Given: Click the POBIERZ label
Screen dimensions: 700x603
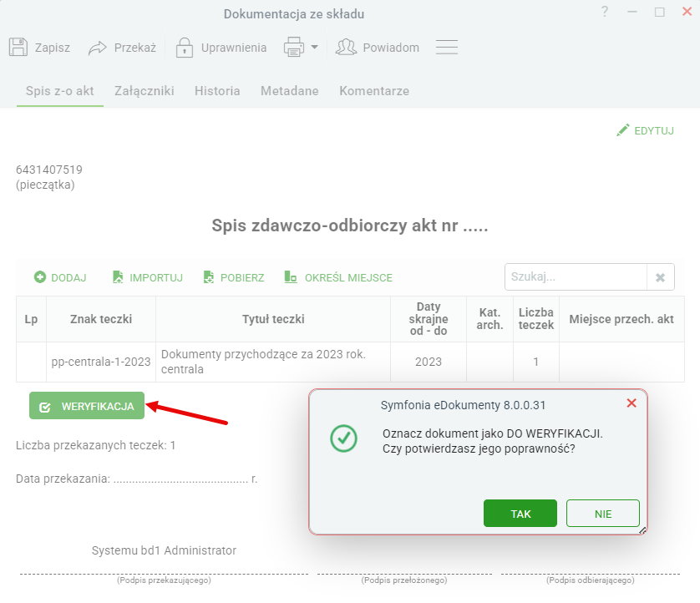Looking at the screenshot, I should point(242,278).
